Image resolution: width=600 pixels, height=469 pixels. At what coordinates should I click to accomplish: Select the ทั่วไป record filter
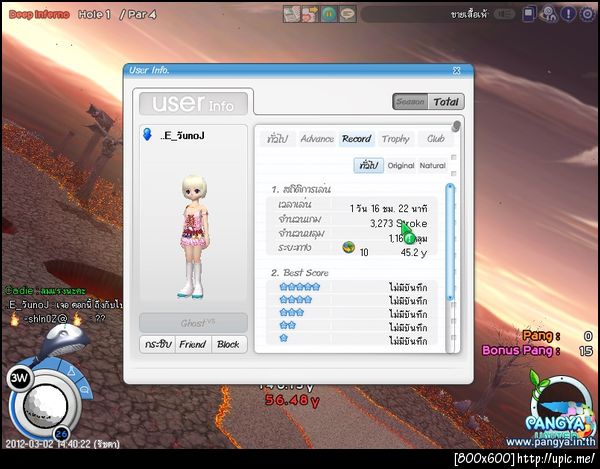point(368,166)
